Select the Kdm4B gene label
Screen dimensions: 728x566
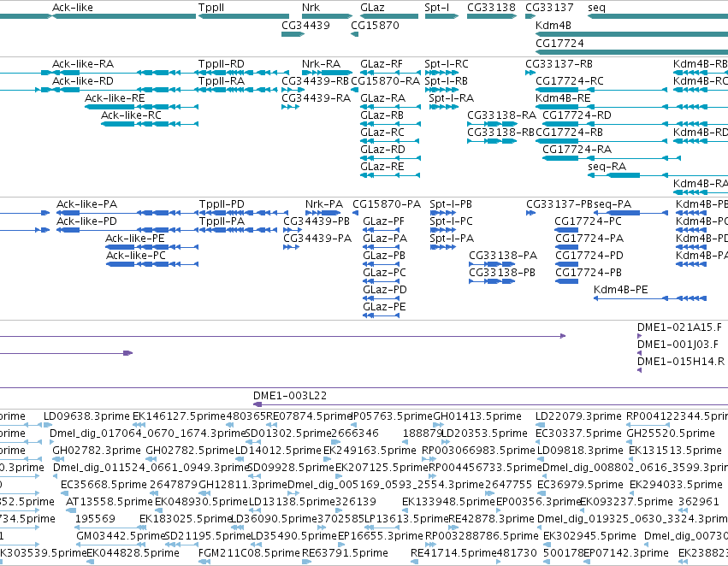[x=553, y=25]
